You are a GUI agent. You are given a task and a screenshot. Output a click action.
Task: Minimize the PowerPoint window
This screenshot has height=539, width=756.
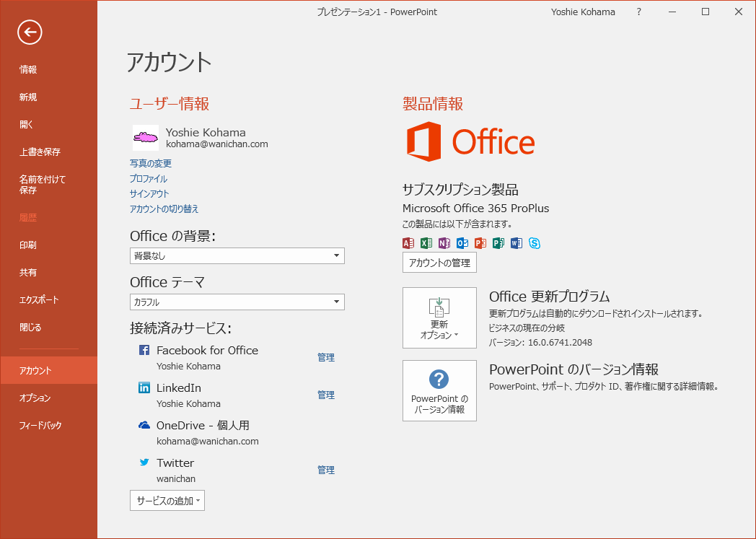pos(672,12)
